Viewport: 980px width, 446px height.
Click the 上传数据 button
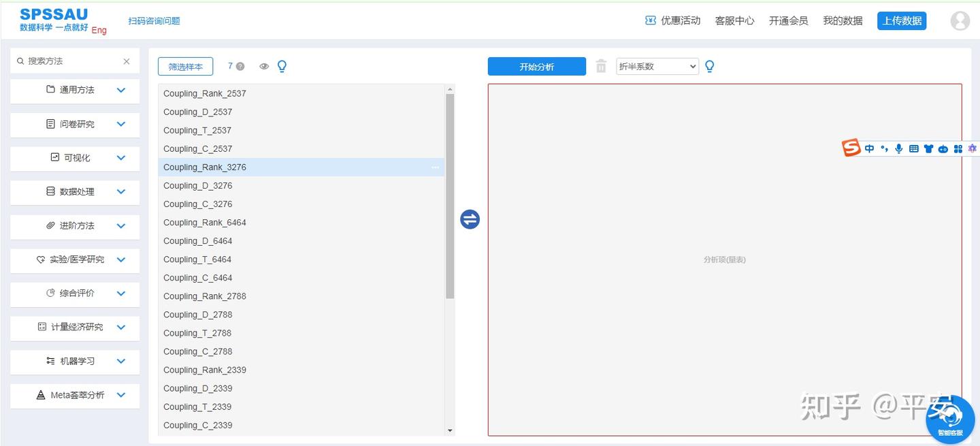(x=902, y=20)
